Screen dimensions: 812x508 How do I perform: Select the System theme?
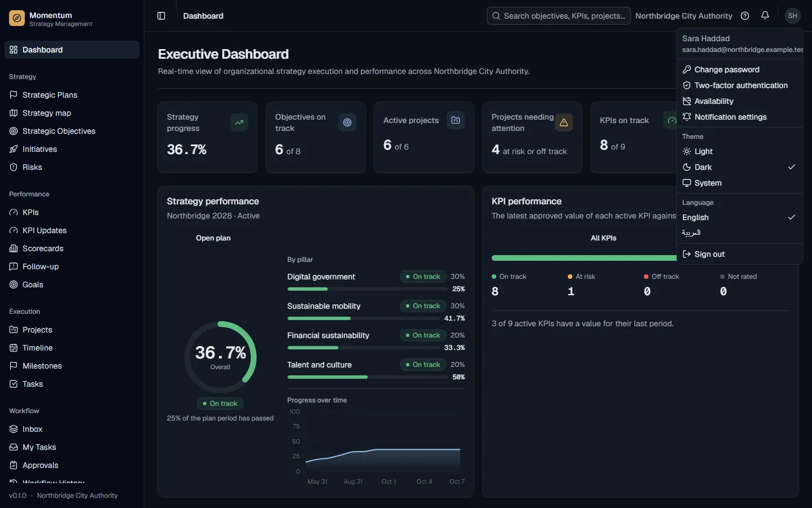pyautogui.click(x=739, y=183)
